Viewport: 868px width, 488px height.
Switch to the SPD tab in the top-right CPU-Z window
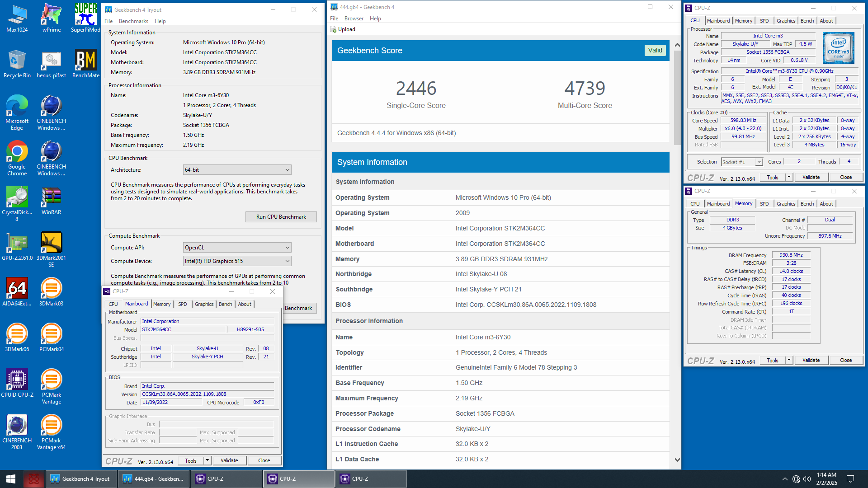(764, 21)
